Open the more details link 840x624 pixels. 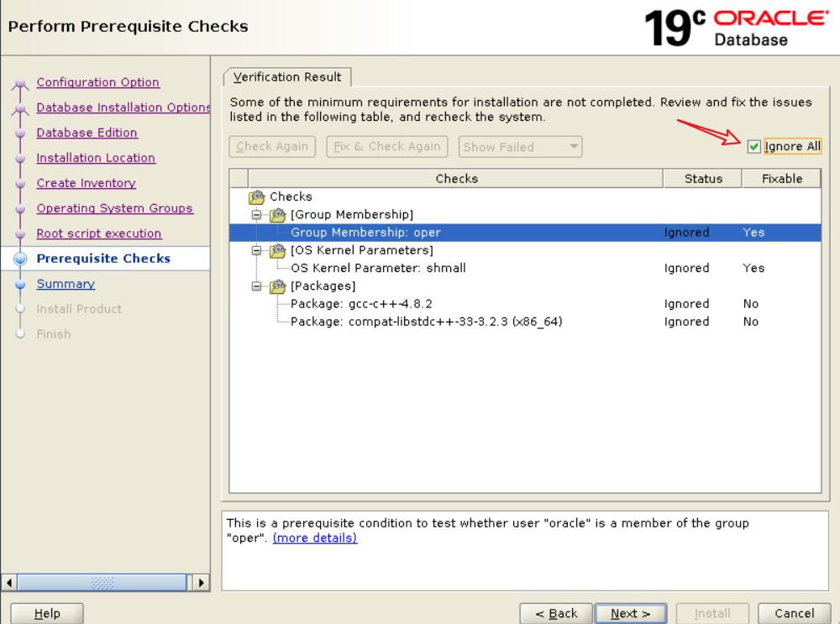point(315,537)
